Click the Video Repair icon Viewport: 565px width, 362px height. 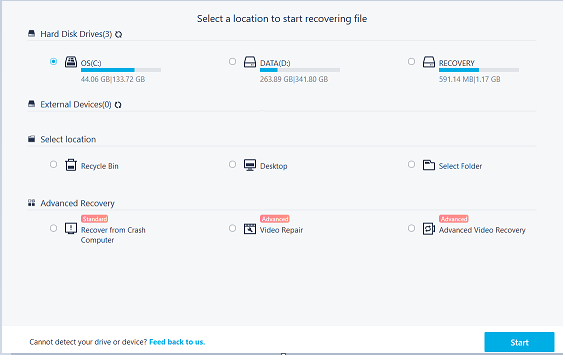pyautogui.click(x=250, y=228)
